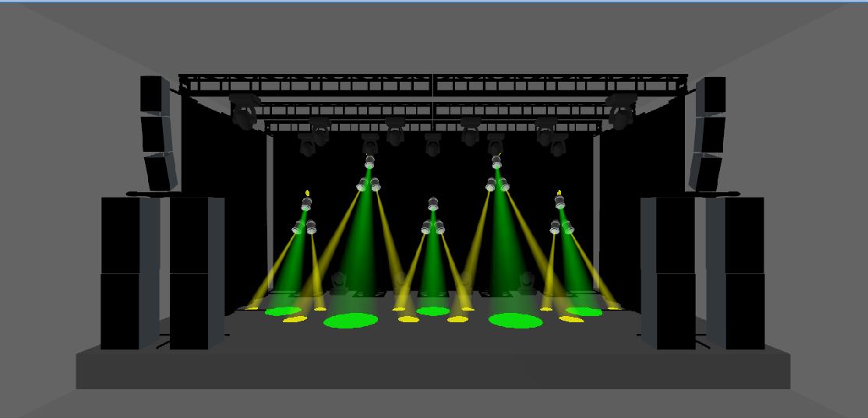Select the center moving head on rear truss
The width and height of the screenshot is (868, 418).
433,144
